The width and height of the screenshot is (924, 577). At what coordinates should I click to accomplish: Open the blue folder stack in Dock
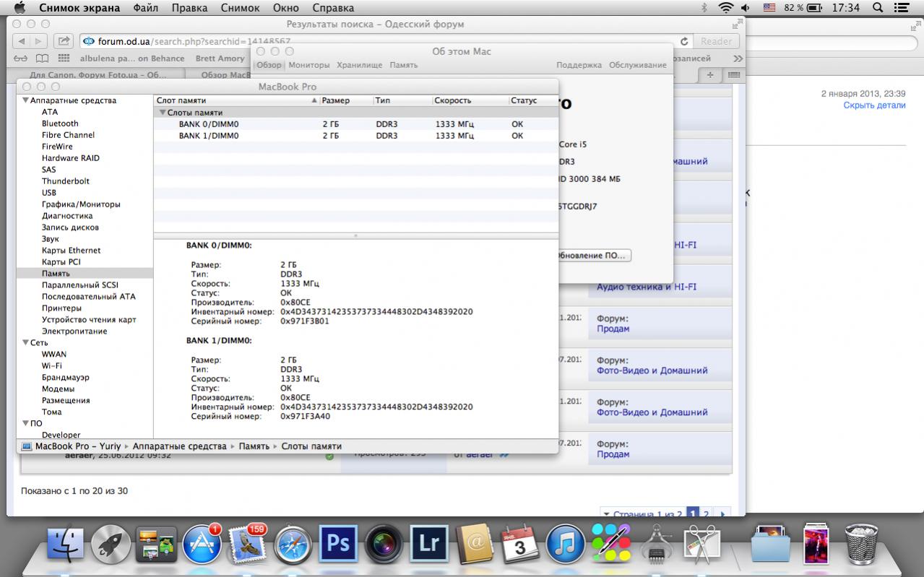coord(770,545)
